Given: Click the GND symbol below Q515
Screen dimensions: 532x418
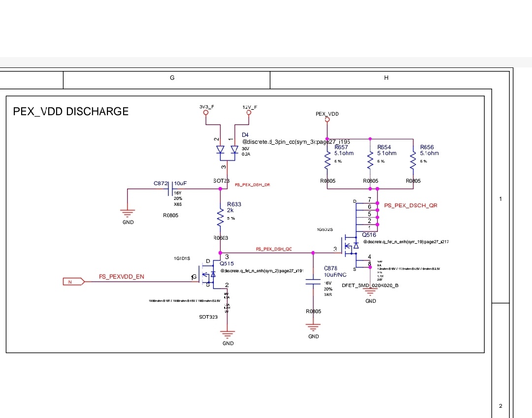Looking at the screenshot, I should pos(227,335).
